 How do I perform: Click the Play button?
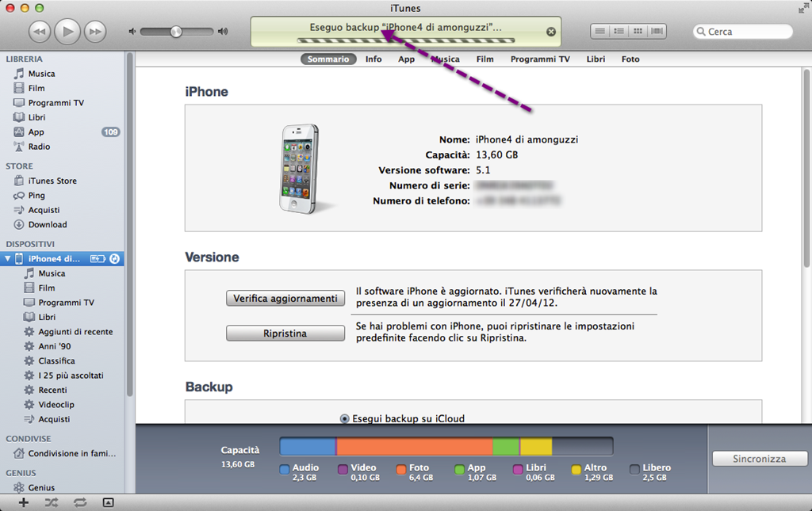tap(67, 32)
